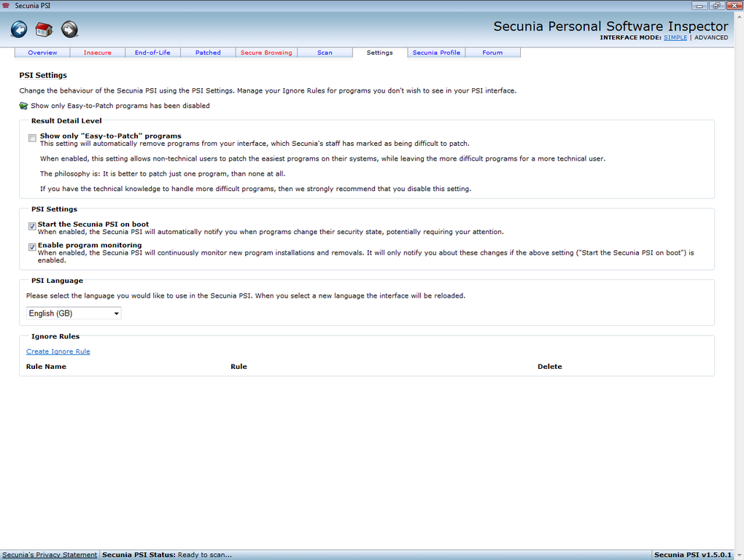This screenshot has width=744, height=560.
Task: Open the Forum tab
Action: click(492, 52)
